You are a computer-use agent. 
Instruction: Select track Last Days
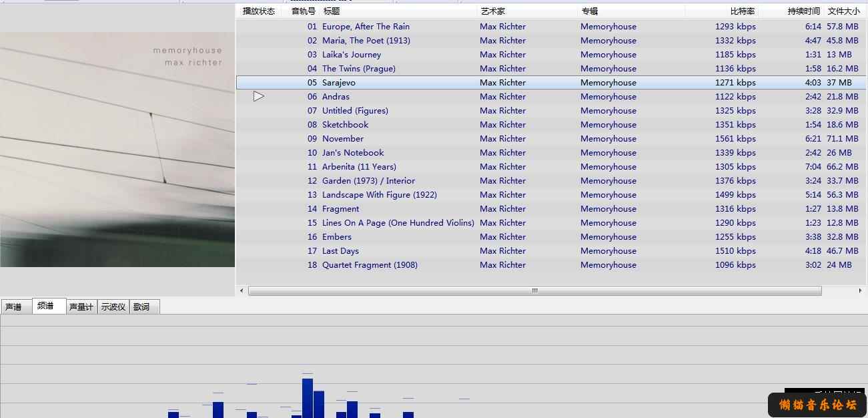[340, 251]
